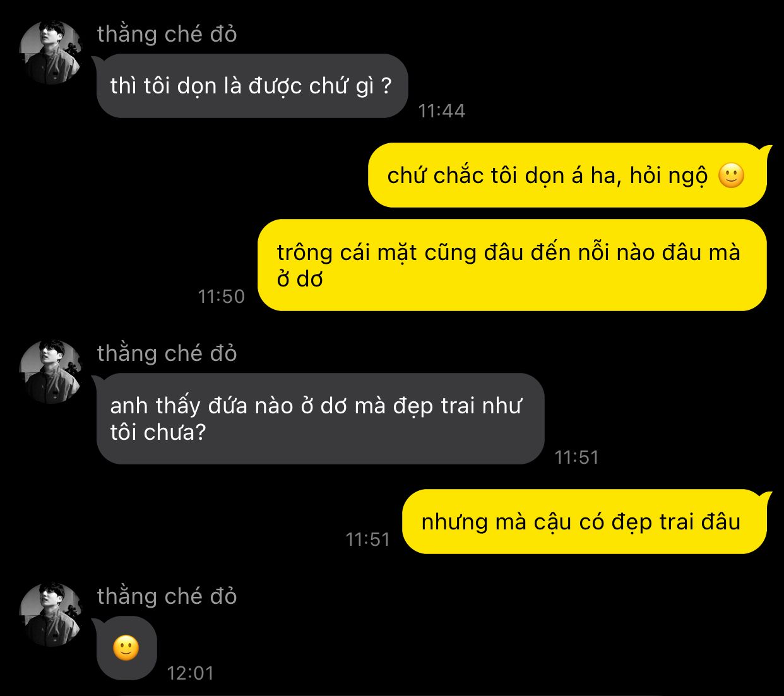Click the 12:01 timestamp
This screenshot has width=784, height=696.
coord(191,673)
